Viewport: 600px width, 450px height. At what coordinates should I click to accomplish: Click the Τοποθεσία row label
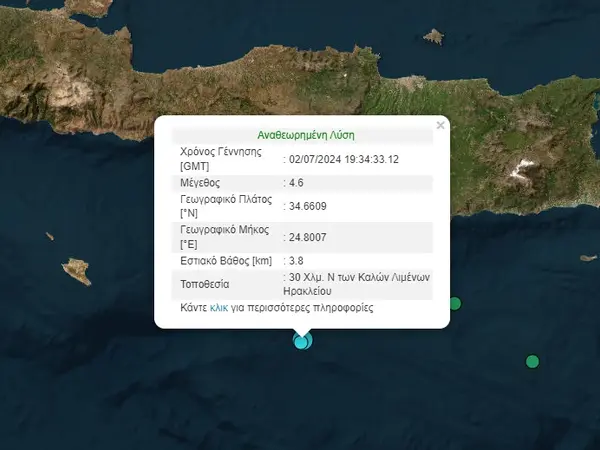coord(206,283)
